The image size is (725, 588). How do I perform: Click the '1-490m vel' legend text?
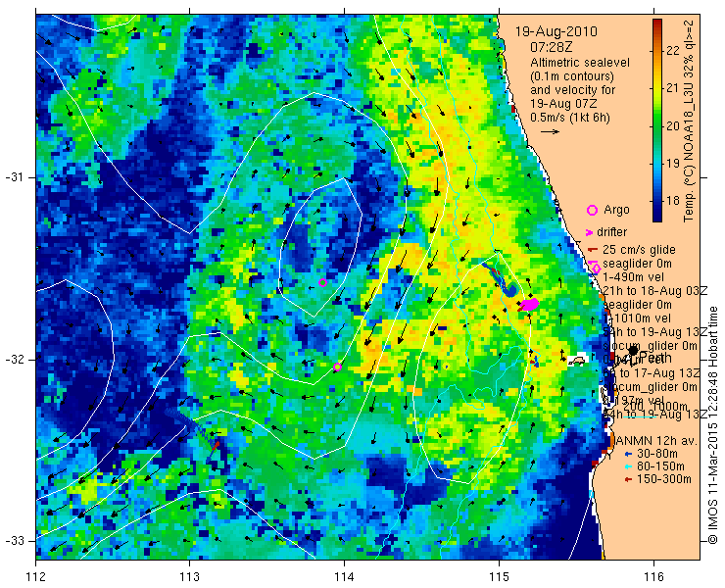tap(634, 277)
